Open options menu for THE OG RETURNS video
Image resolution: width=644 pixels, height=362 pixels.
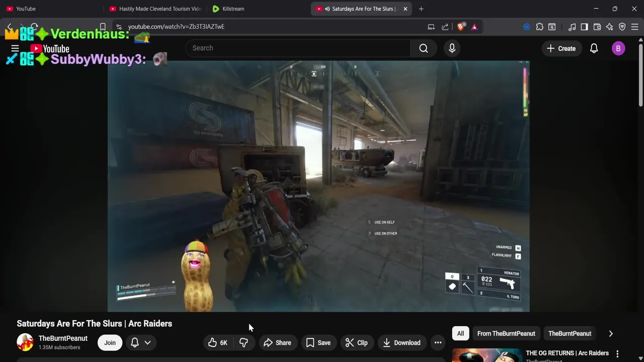click(x=617, y=354)
